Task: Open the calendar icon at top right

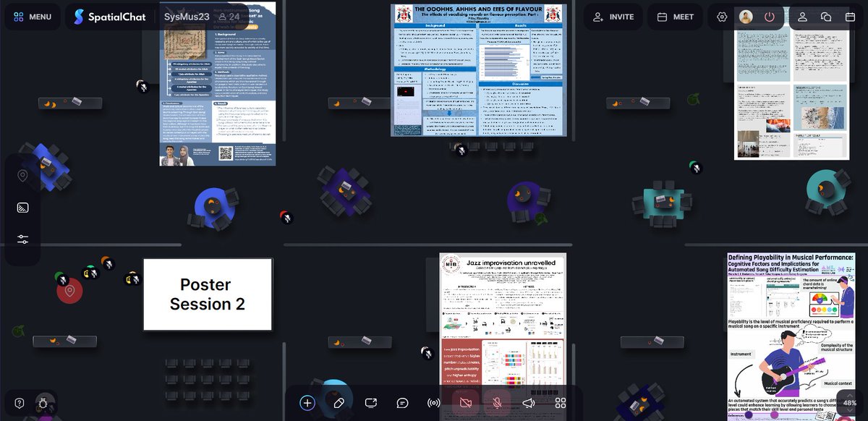Action: coord(850,17)
